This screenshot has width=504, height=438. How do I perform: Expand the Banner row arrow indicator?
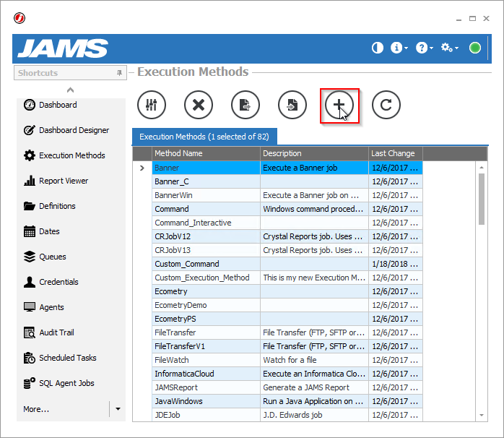coord(142,168)
